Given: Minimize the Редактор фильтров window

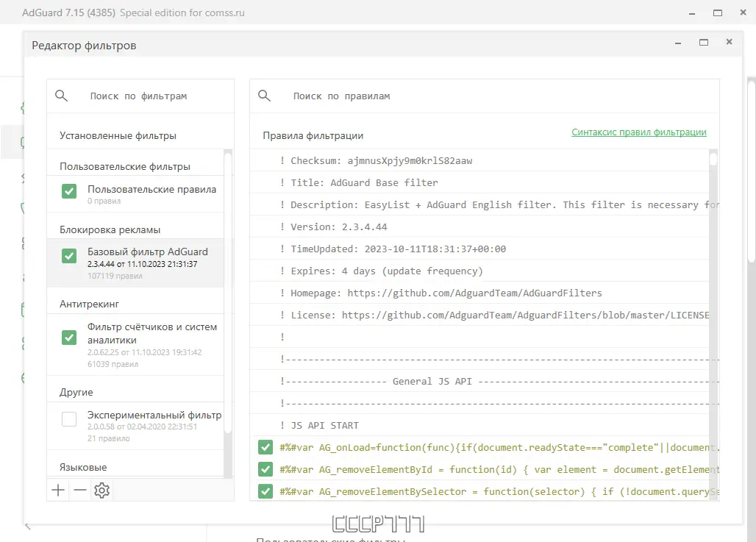Looking at the screenshot, I should click(x=679, y=43).
